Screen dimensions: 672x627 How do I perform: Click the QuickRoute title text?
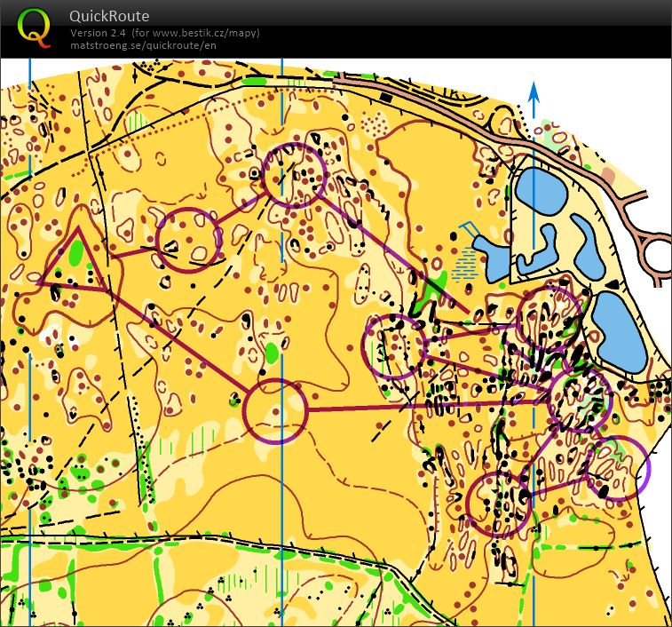click(109, 16)
